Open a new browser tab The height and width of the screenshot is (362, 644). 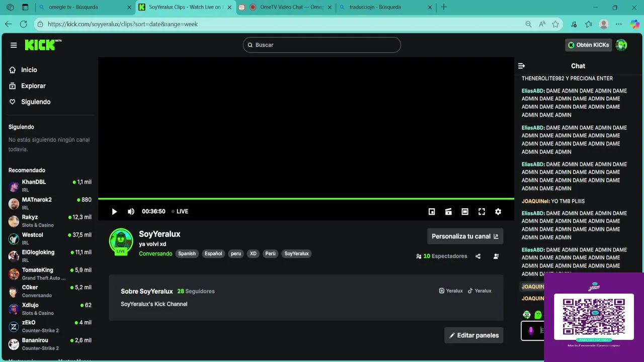[443, 7]
